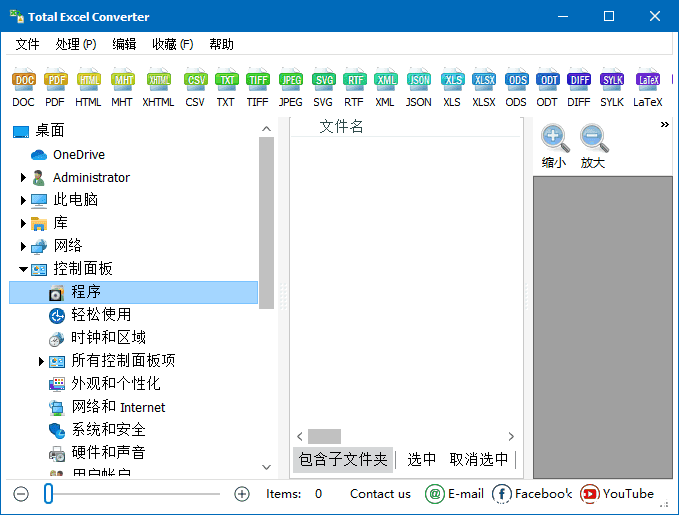
Task: Pick the TIFF conversion icon
Action: [257, 86]
